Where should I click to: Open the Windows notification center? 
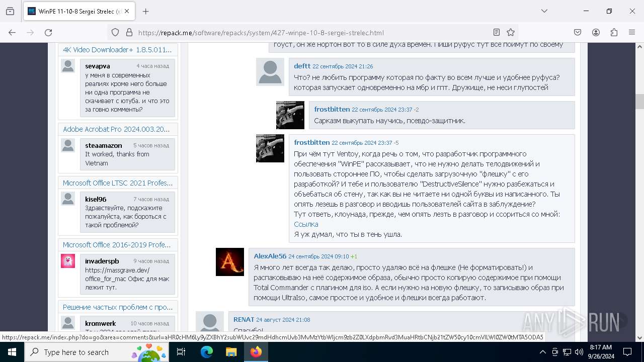[627, 352]
